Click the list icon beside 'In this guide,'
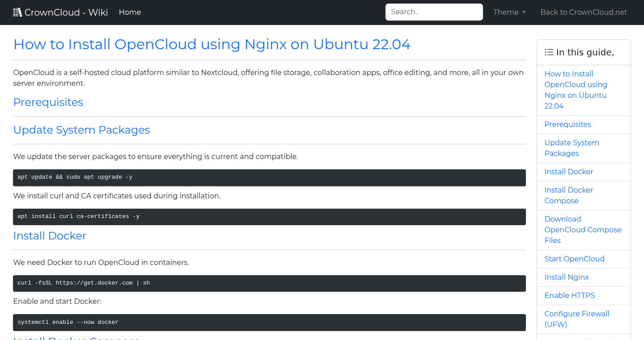This screenshot has width=644, height=340. 549,52
